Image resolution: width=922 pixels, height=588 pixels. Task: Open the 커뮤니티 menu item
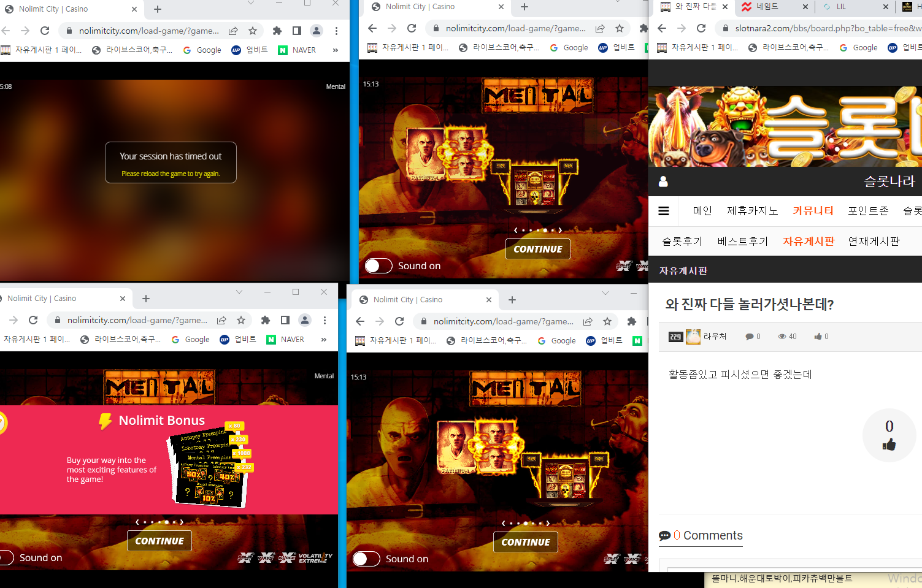813,211
